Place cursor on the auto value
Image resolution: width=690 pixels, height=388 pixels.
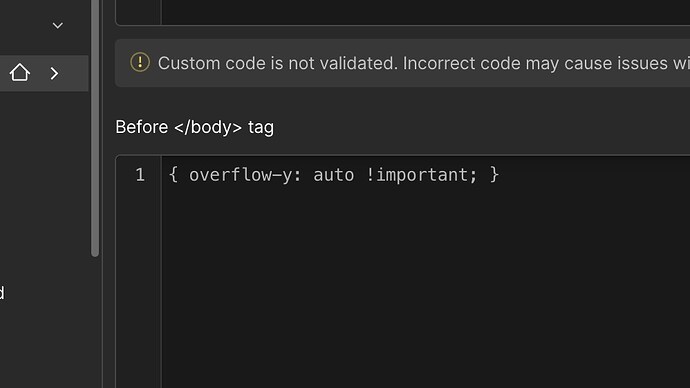334,175
